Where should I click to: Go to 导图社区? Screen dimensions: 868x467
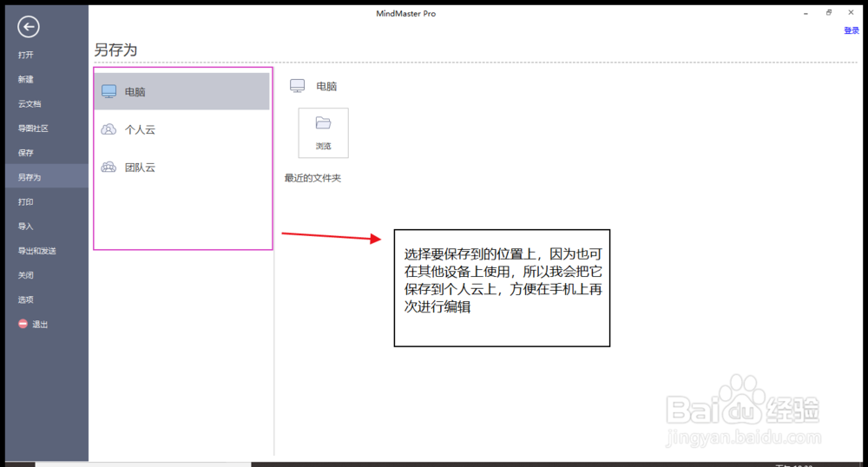[33, 128]
